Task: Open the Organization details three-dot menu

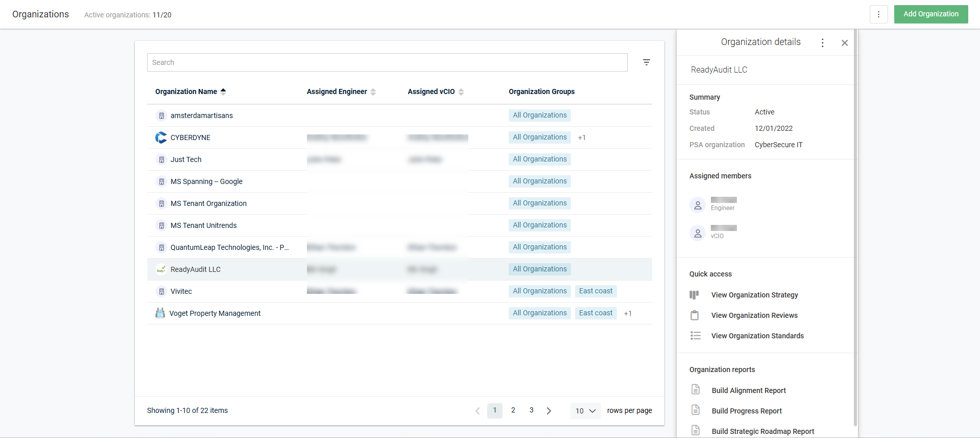Action: point(822,43)
